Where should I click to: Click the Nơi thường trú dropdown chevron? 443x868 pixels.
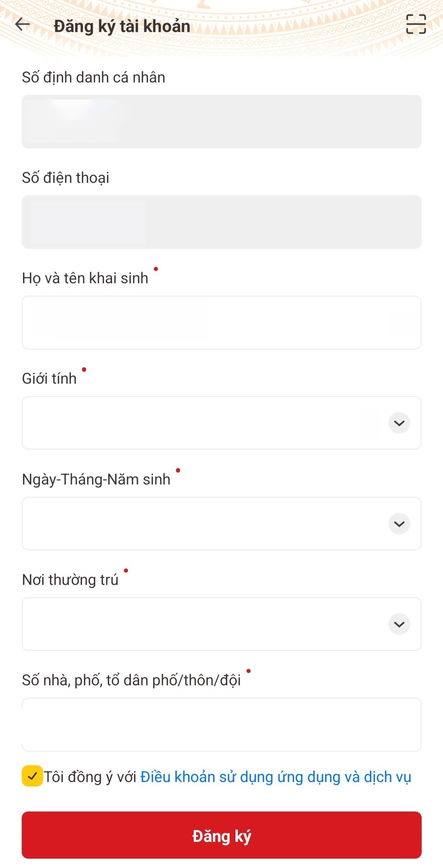point(398,624)
